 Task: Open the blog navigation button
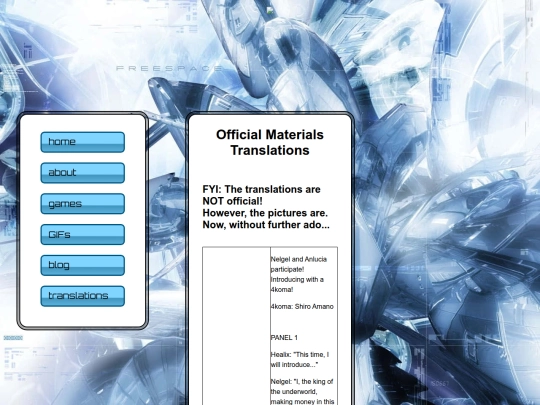pos(83,265)
